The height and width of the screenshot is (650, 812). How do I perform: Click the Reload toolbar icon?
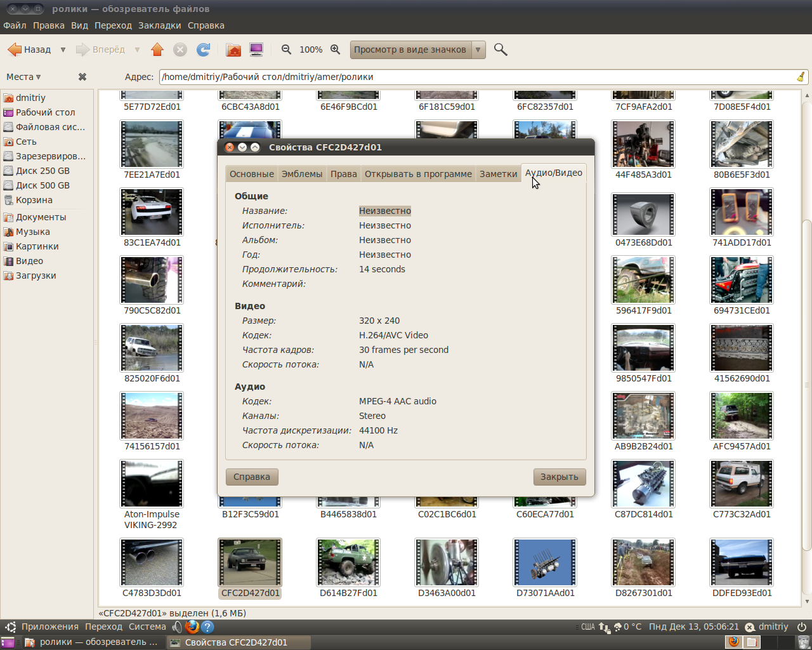point(203,50)
